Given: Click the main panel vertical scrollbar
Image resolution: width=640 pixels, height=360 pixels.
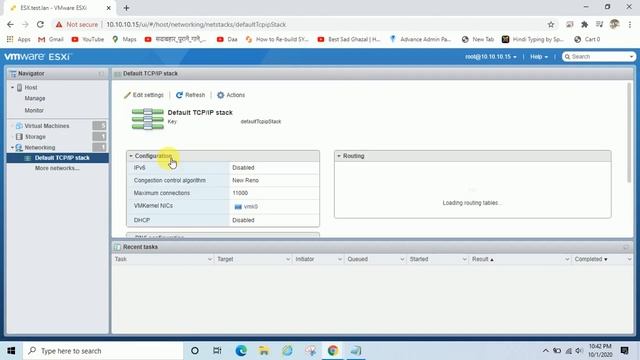Looking at the screenshot, I should pos(629,133).
